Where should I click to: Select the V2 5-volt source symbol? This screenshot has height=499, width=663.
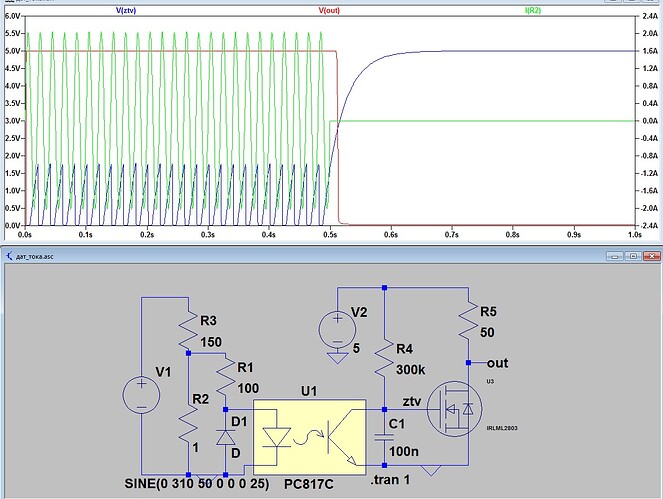[337, 329]
